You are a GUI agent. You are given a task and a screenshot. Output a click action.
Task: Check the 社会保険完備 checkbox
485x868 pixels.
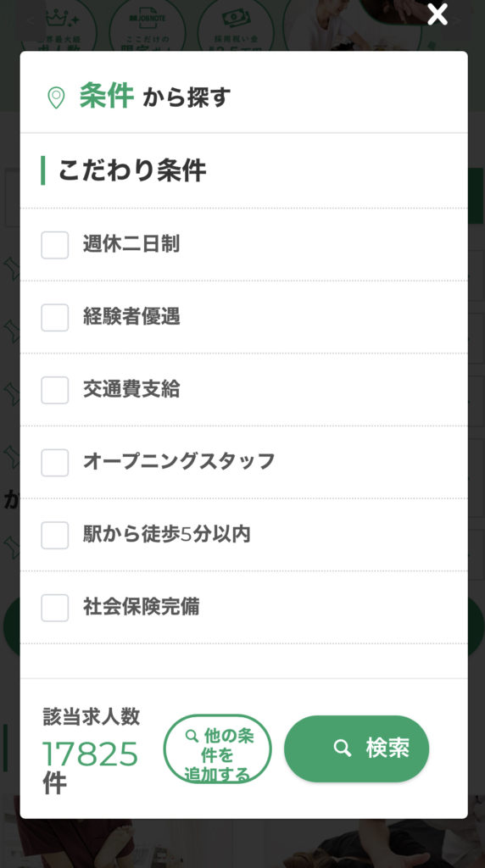click(x=55, y=607)
